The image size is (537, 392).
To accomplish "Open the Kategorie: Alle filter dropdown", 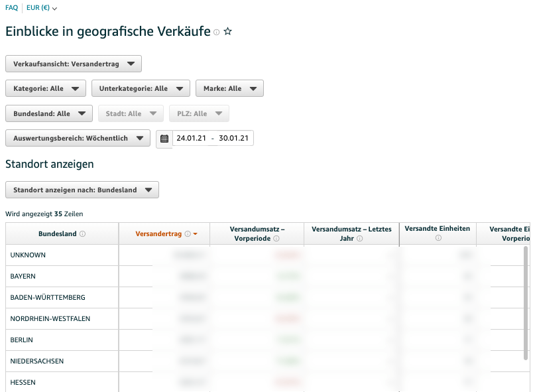I will click(45, 88).
